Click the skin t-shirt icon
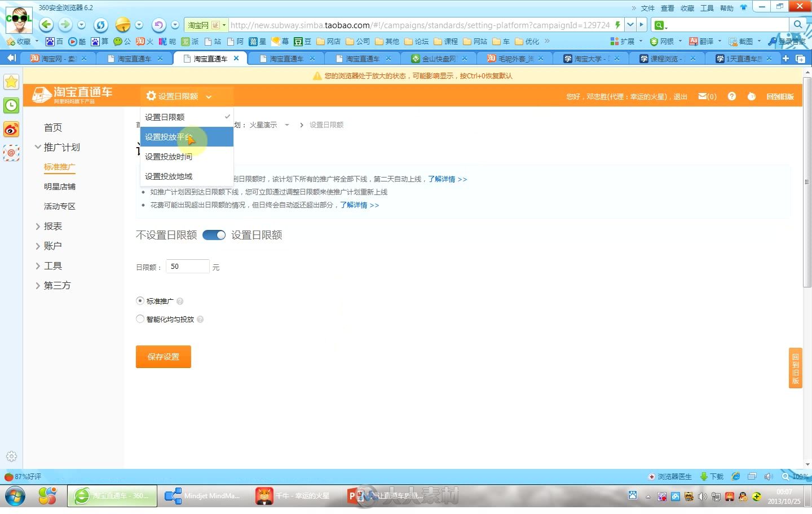The width and height of the screenshot is (812, 514). coord(743,7)
